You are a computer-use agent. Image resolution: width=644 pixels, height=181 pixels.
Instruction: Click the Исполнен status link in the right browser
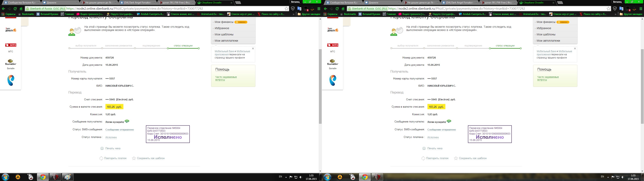tap(433, 137)
